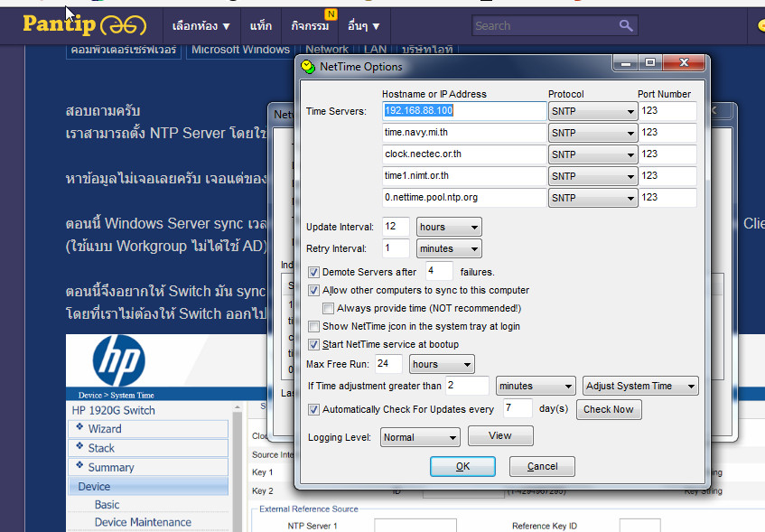Open Logging Level dropdown
This screenshot has width=765, height=532.
[420, 438]
